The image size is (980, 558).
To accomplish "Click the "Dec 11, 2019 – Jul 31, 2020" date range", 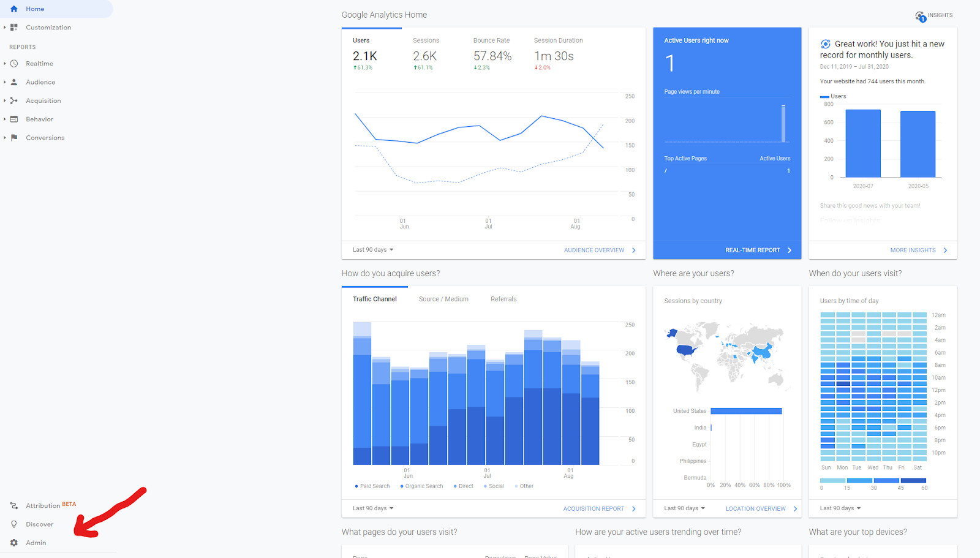I will click(x=854, y=67).
